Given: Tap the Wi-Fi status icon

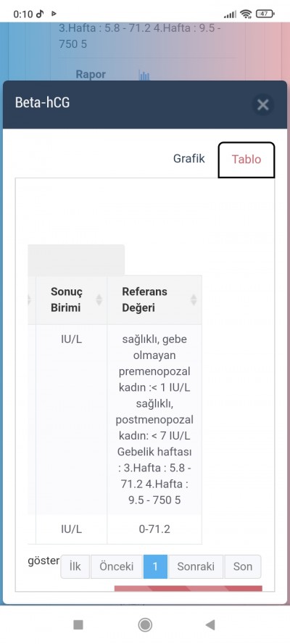Looking at the screenshot, I should (246, 14).
